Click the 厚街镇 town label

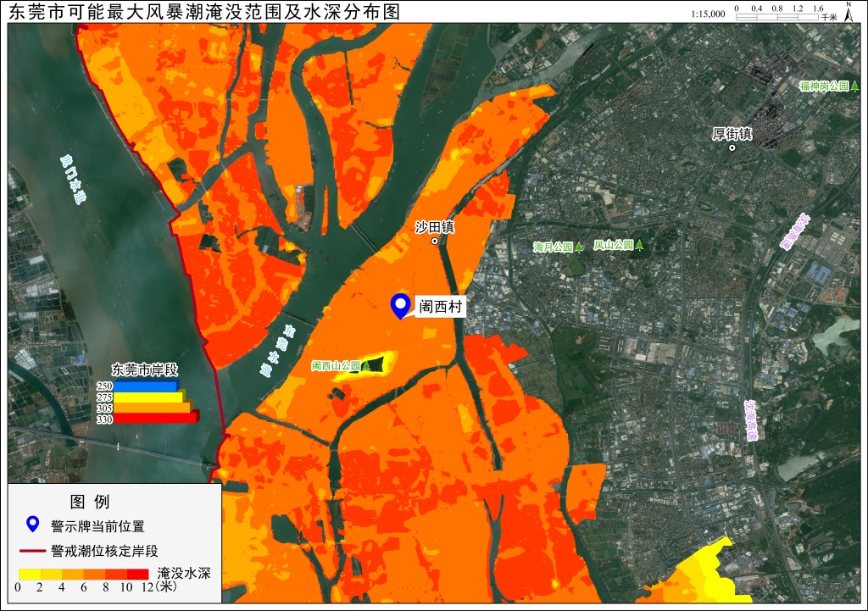tap(732, 134)
